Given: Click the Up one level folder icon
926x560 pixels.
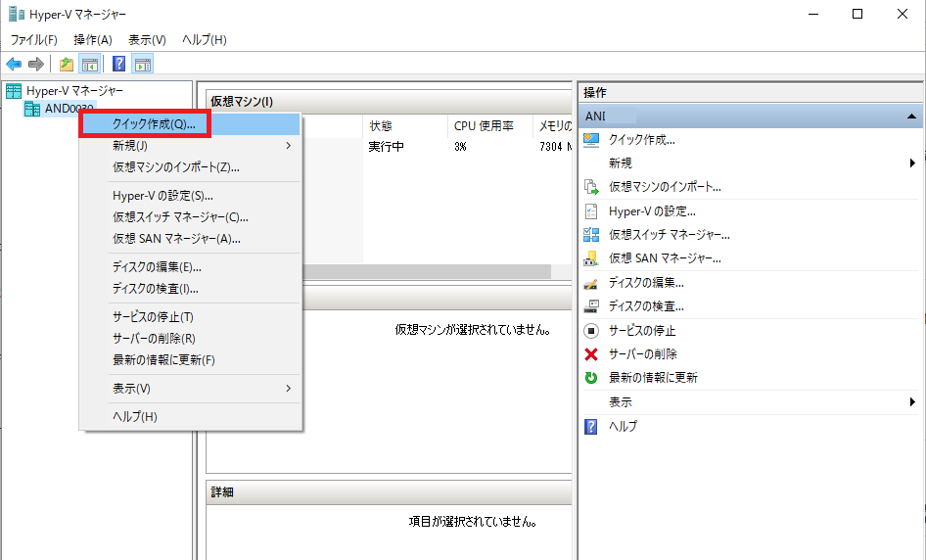Looking at the screenshot, I should tap(67, 64).
